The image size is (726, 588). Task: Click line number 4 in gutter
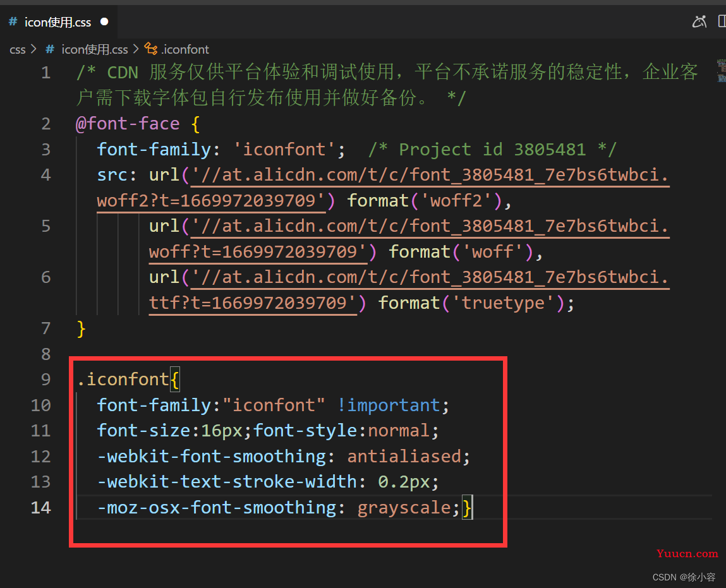(x=45, y=175)
